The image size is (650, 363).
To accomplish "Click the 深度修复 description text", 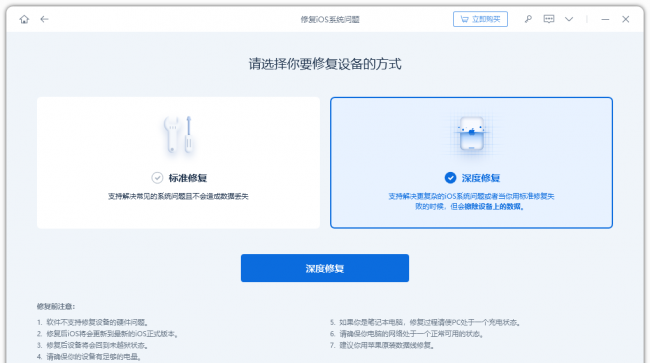I will (471, 201).
